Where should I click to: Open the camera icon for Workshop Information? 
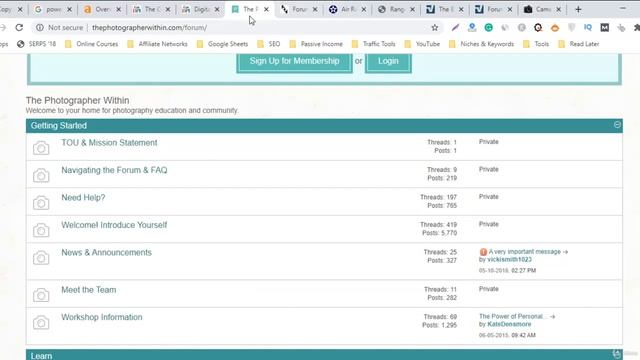tap(41, 322)
